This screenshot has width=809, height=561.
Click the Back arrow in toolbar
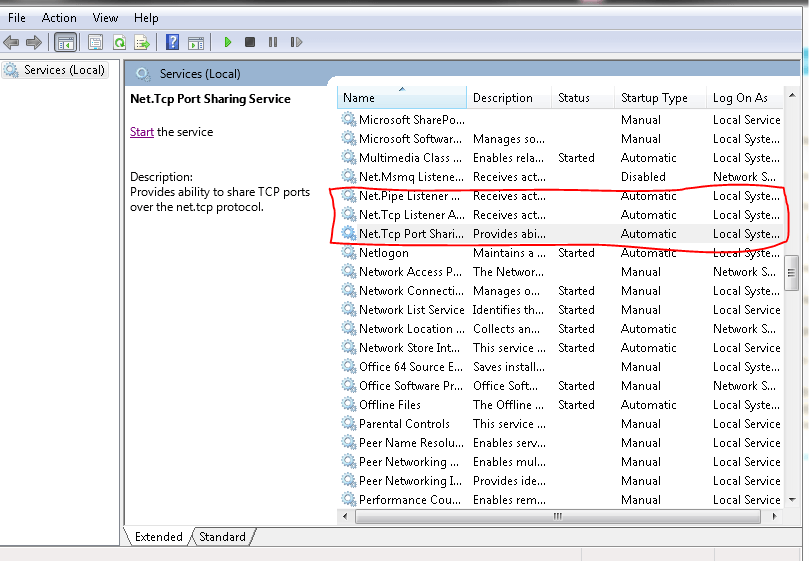11,42
